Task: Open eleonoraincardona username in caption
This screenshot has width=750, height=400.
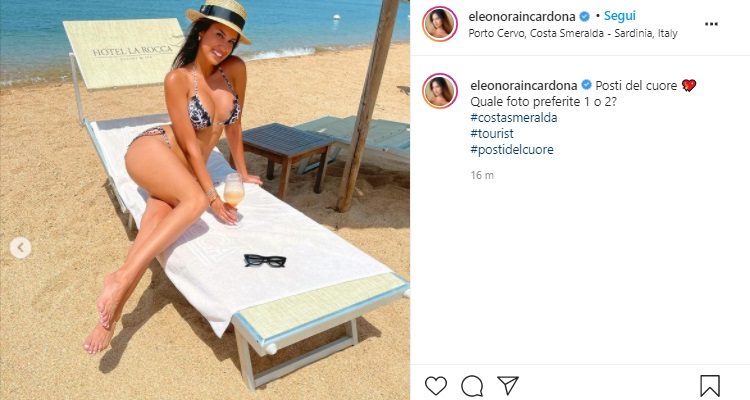Action: click(x=524, y=86)
